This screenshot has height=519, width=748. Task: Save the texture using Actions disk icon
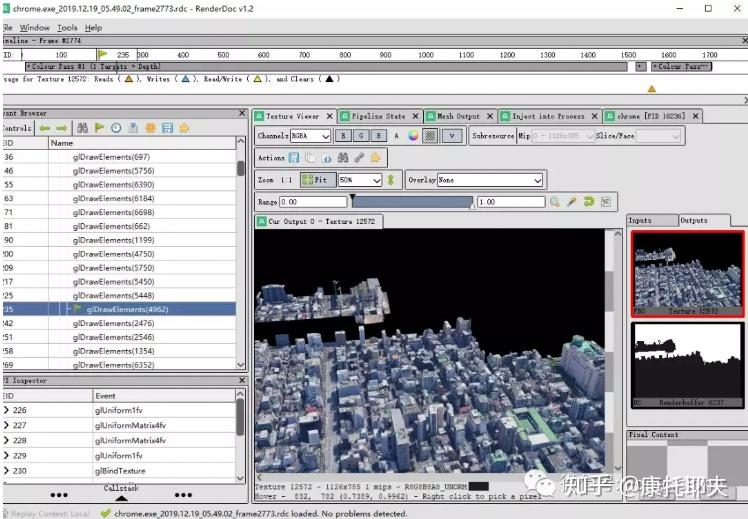tap(294, 157)
